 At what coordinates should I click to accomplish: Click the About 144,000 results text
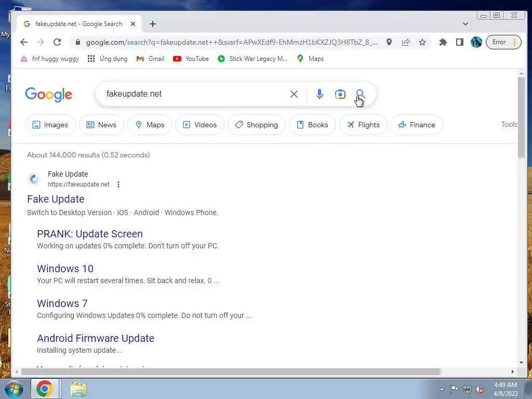tap(88, 155)
